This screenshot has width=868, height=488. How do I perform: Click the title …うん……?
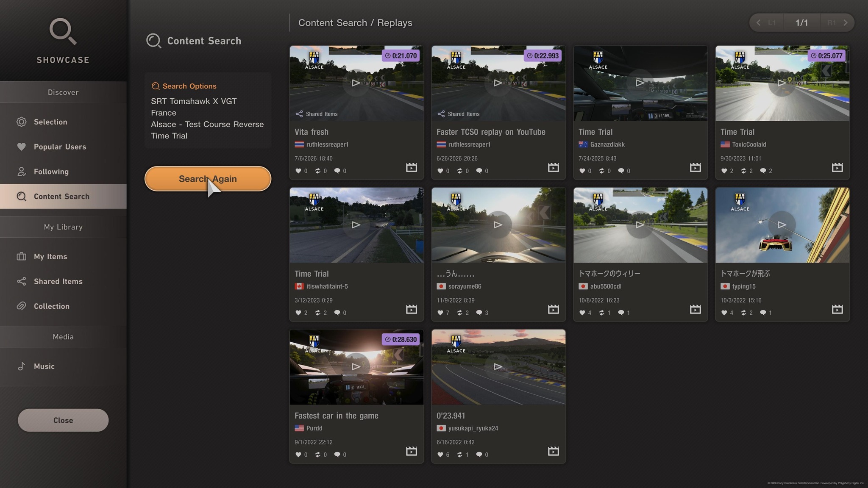[x=456, y=274]
